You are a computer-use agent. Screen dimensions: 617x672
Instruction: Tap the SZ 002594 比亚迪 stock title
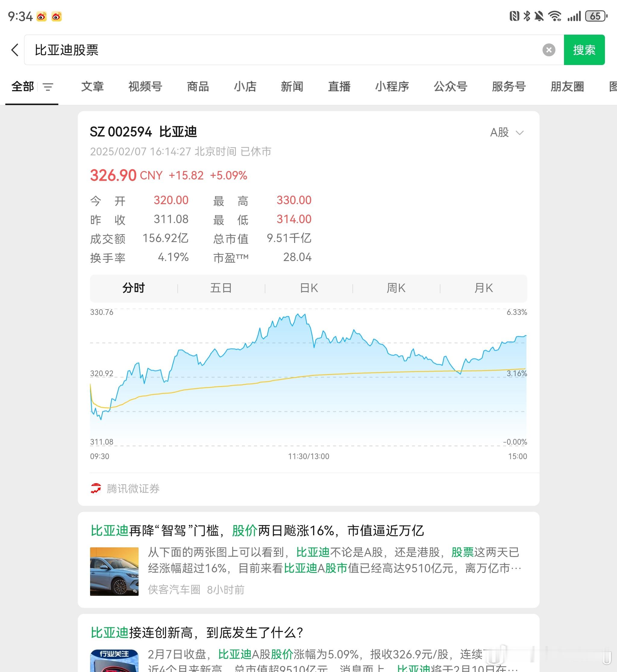tap(144, 132)
